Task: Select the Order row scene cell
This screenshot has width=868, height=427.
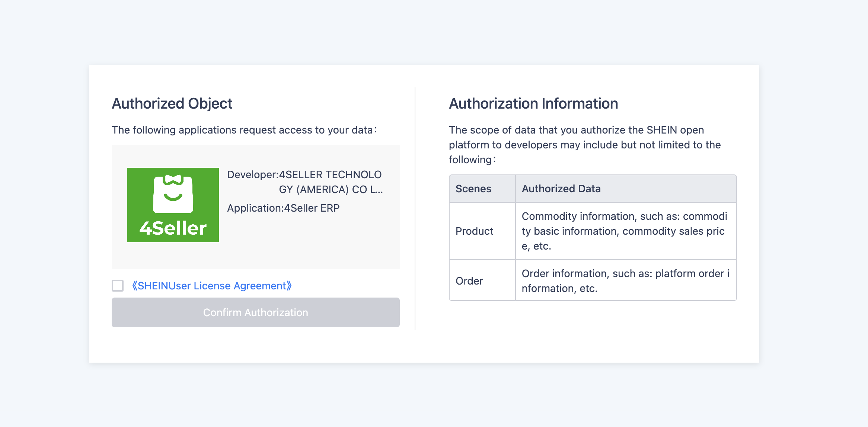Action: coord(469,281)
